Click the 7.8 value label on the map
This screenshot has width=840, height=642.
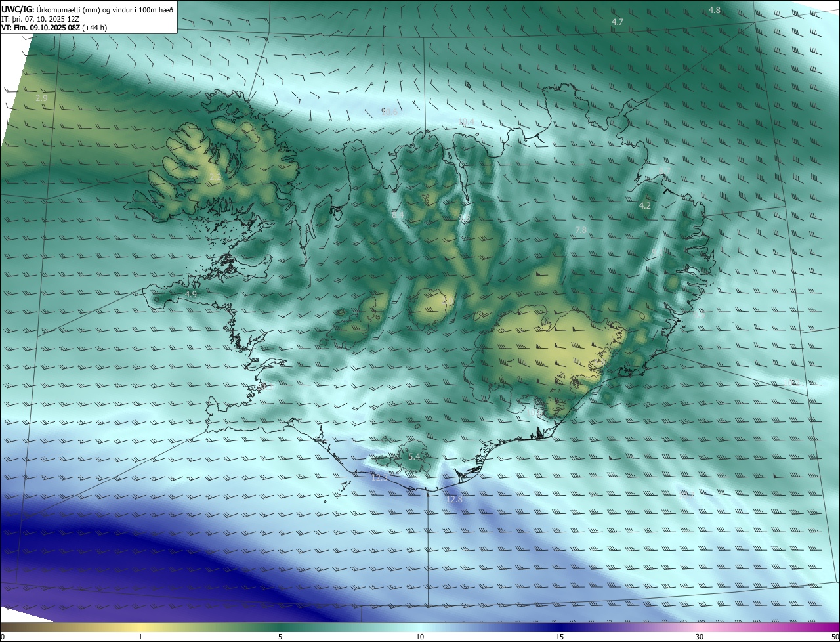click(581, 230)
